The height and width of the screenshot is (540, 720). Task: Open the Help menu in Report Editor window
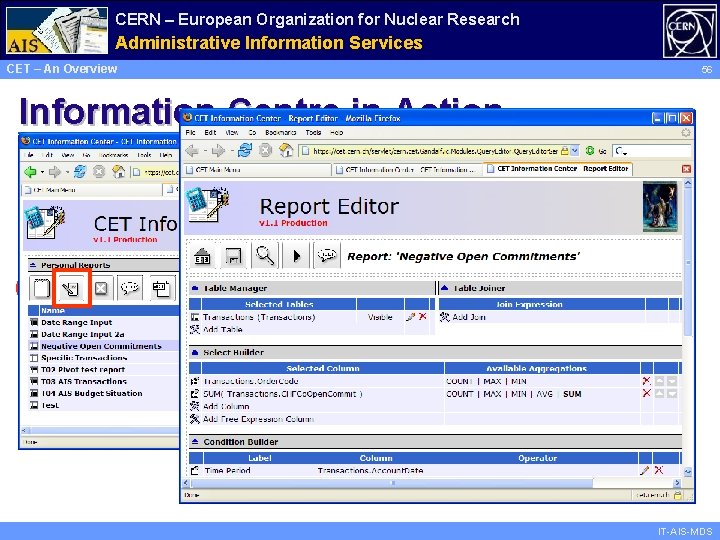click(337, 132)
